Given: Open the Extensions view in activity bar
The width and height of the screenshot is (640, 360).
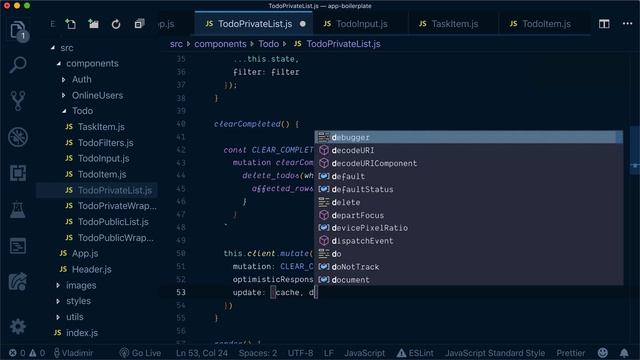Looking at the screenshot, I should tap(18, 173).
